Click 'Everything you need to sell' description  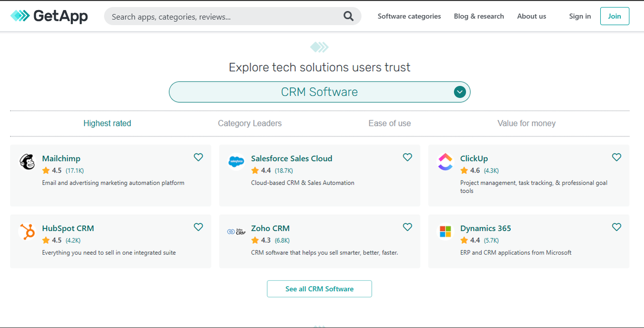[x=109, y=253]
